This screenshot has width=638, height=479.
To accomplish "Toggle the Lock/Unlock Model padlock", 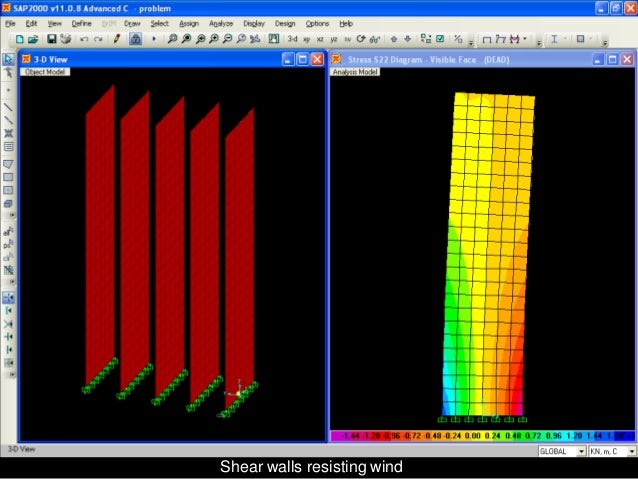I will point(135,39).
